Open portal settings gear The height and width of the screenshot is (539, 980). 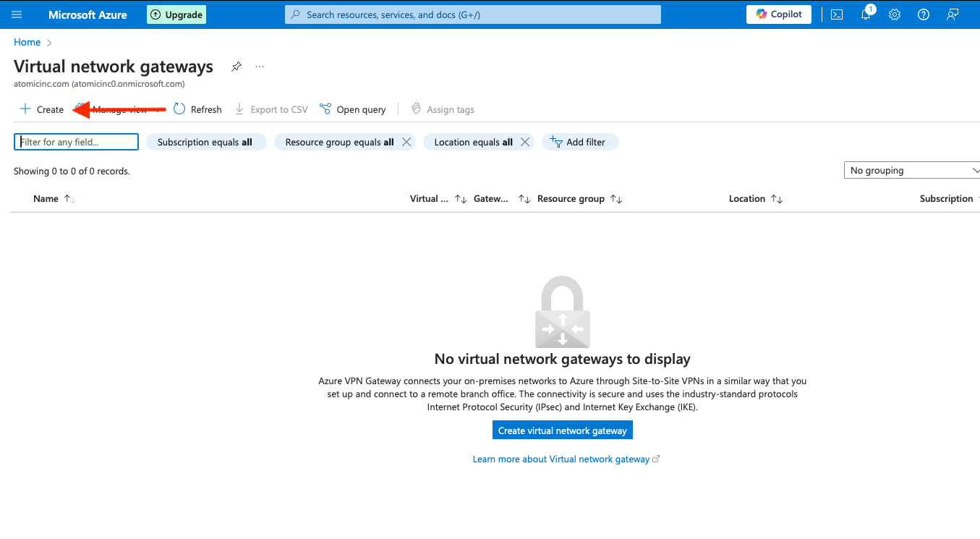click(895, 14)
